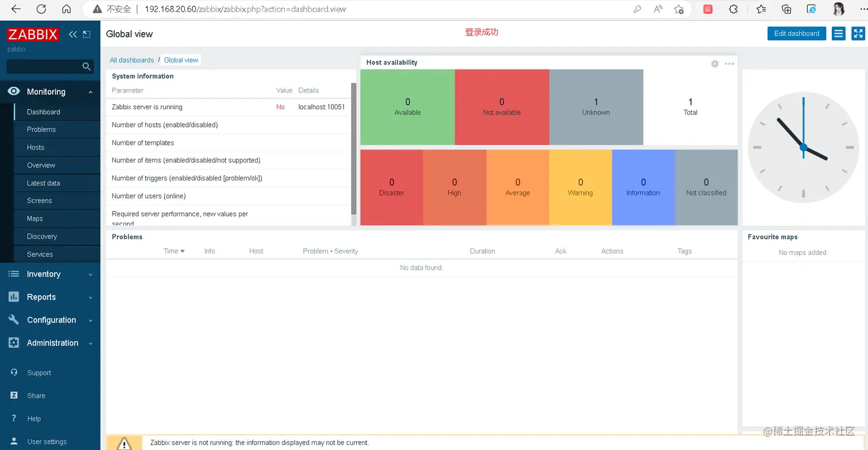
Task: Click the Not classified severity tile
Action: point(706,187)
